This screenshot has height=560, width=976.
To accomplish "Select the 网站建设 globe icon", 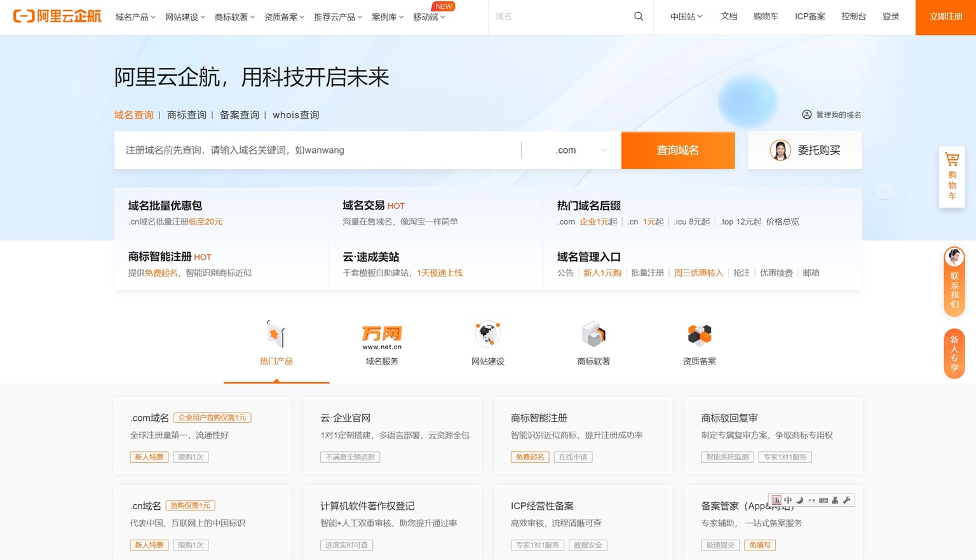I will (x=487, y=334).
